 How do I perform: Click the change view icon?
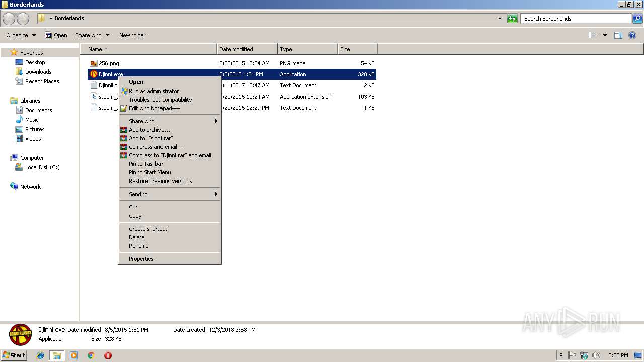[593, 35]
